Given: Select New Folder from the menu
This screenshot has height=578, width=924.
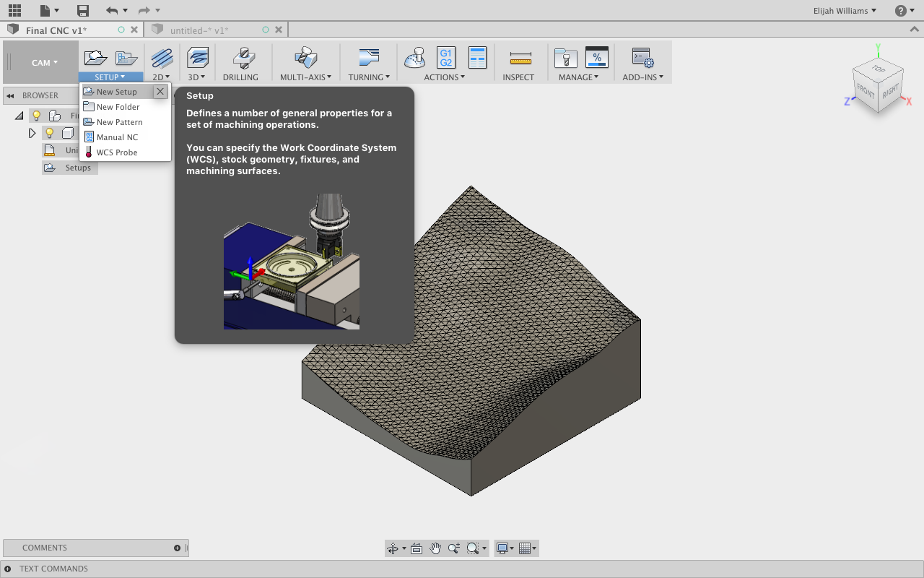Looking at the screenshot, I should [x=125, y=107].
